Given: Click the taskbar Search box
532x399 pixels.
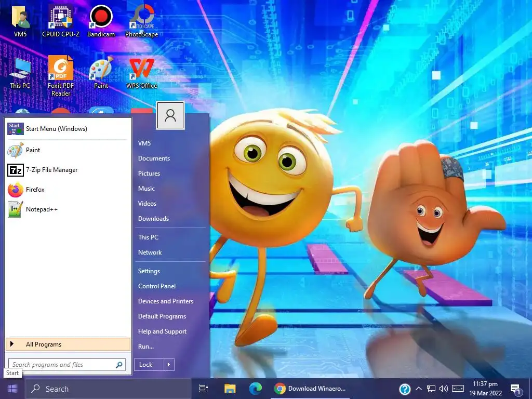Looking at the screenshot, I should (108, 389).
